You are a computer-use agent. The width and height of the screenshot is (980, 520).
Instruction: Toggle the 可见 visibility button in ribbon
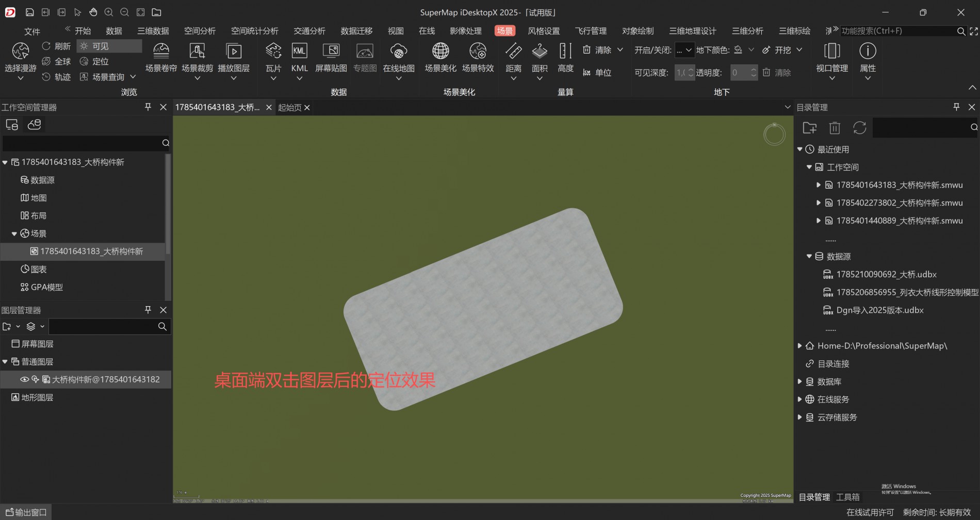click(x=109, y=46)
